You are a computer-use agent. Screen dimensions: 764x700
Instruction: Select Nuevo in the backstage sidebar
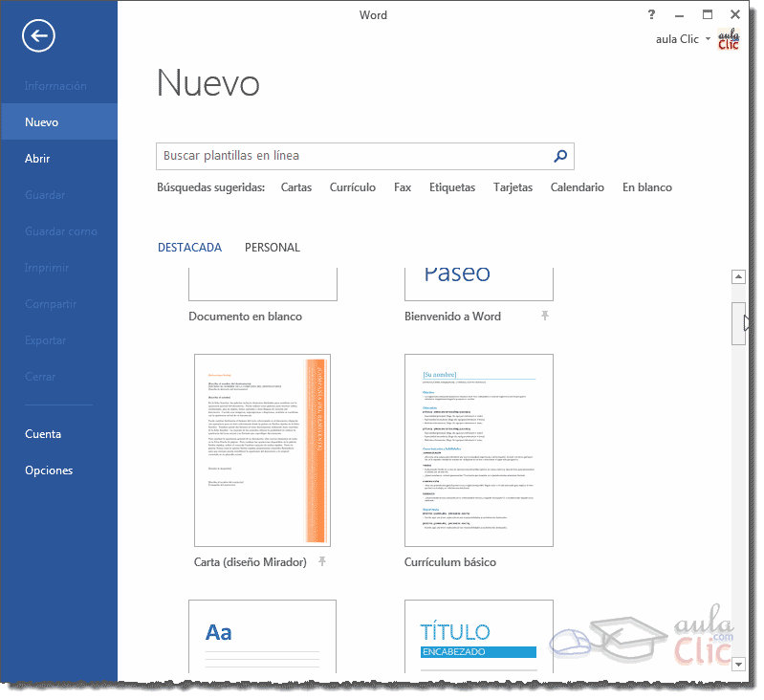click(59, 121)
